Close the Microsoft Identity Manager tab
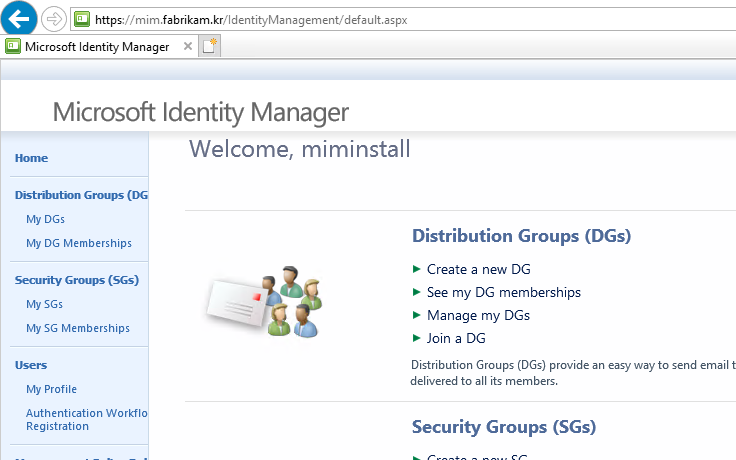 (x=188, y=46)
